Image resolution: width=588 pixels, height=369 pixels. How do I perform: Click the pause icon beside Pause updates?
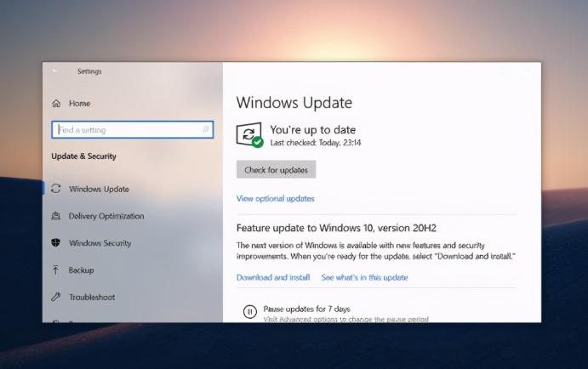click(x=249, y=311)
